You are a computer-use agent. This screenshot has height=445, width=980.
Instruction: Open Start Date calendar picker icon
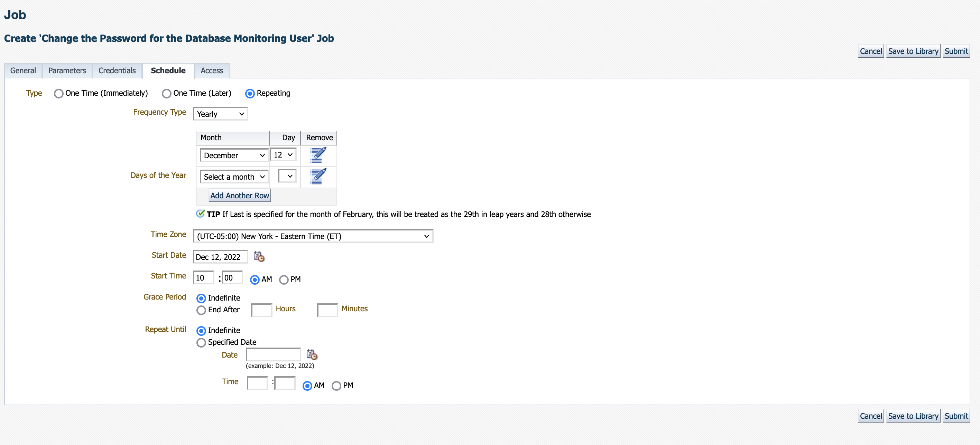click(x=259, y=257)
